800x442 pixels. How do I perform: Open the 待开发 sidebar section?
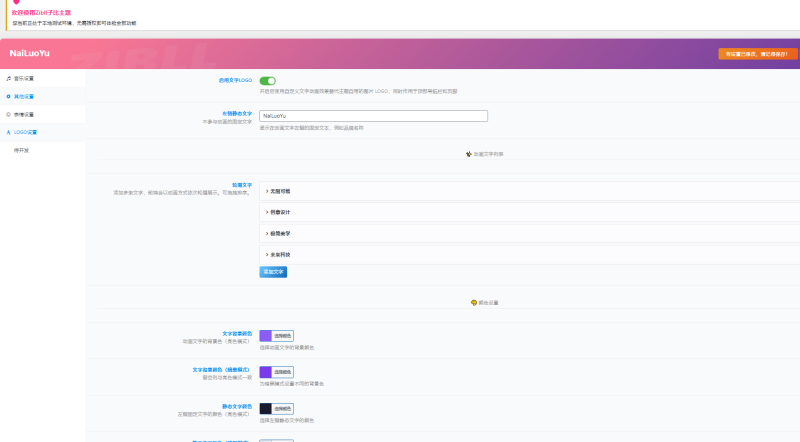click(x=22, y=150)
